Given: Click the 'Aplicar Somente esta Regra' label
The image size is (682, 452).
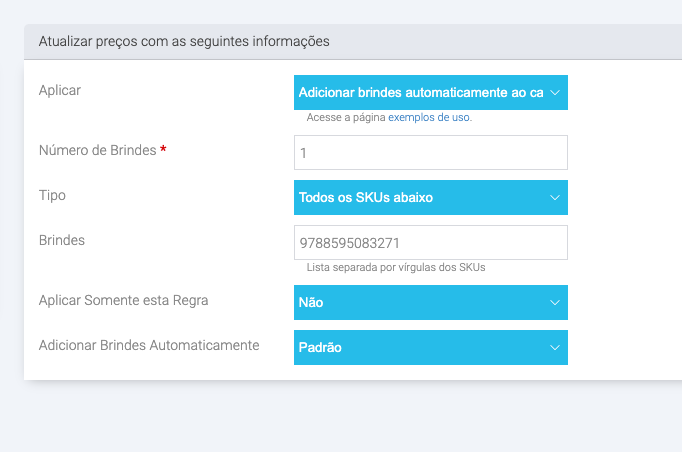Looking at the screenshot, I should pyautogui.click(x=123, y=300).
